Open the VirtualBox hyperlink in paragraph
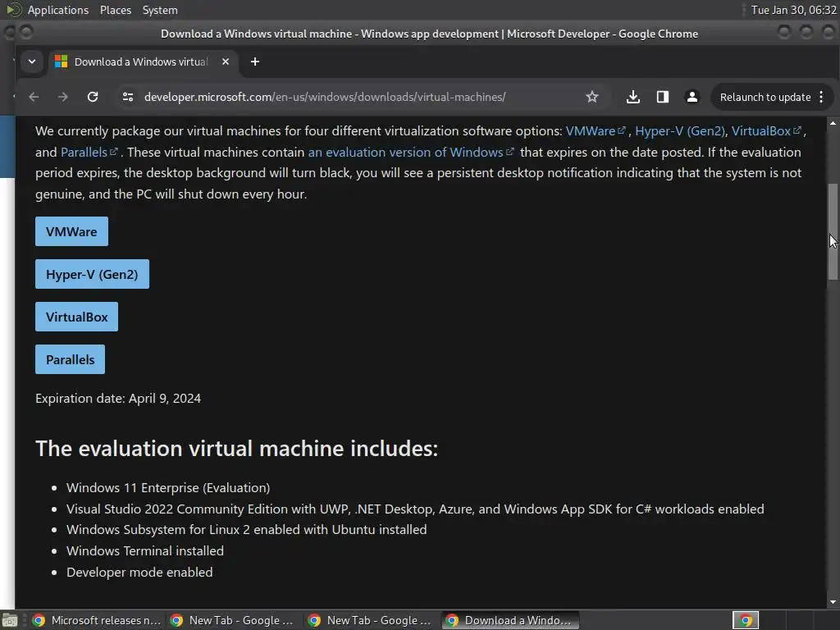840x630 pixels. click(x=767, y=131)
